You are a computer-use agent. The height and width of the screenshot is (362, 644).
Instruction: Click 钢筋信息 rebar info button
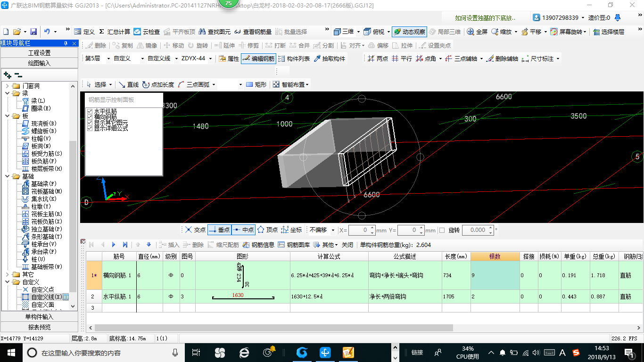(258, 245)
